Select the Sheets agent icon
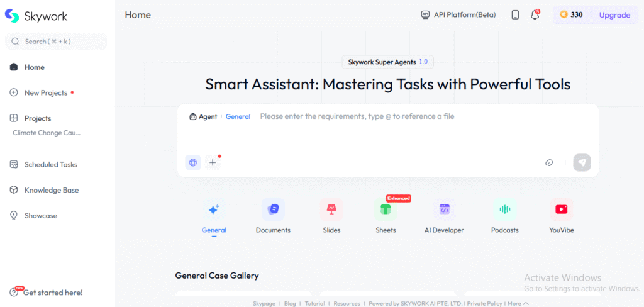This screenshot has height=307, width=644. pyautogui.click(x=386, y=209)
